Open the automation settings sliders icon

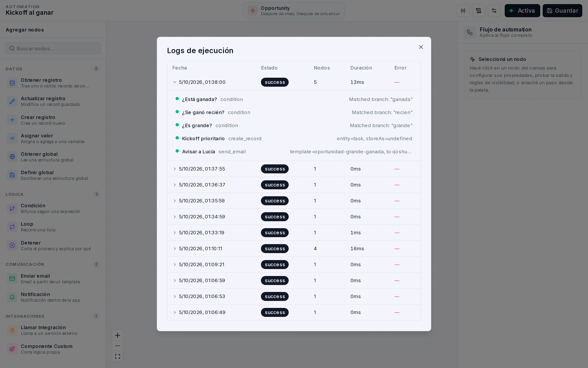point(494,10)
